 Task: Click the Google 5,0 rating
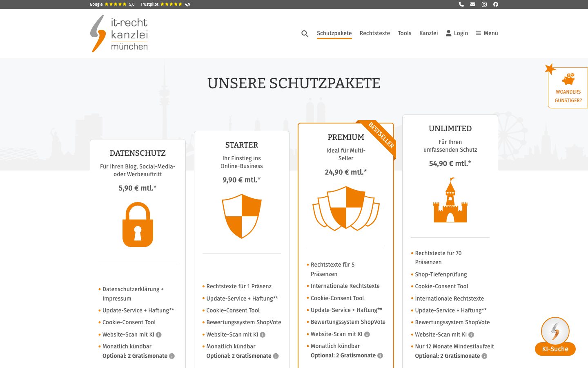(x=112, y=4)
